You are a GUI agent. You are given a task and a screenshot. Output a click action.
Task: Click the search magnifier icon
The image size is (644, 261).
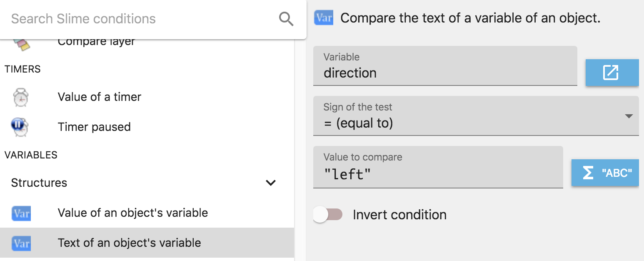(286, 19)
